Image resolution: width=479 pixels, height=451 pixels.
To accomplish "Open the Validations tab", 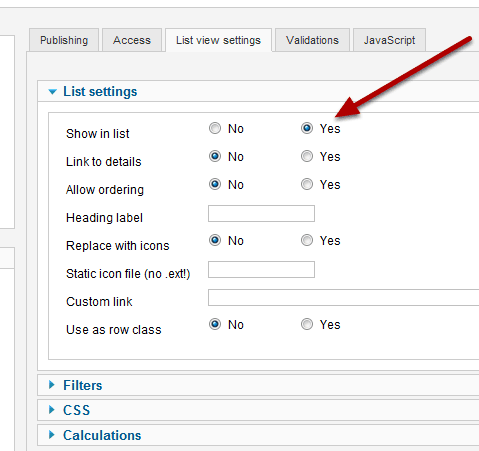I will [312, 40].
